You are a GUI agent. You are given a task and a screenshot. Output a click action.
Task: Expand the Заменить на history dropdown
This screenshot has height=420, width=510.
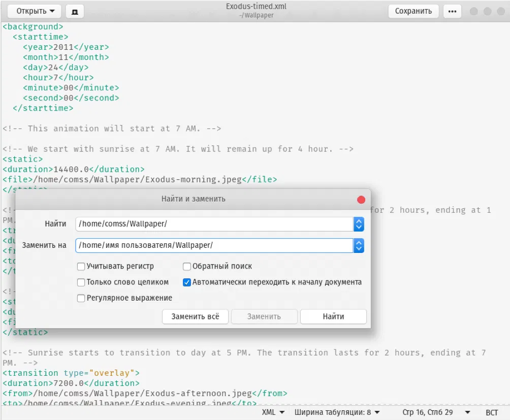359,245
